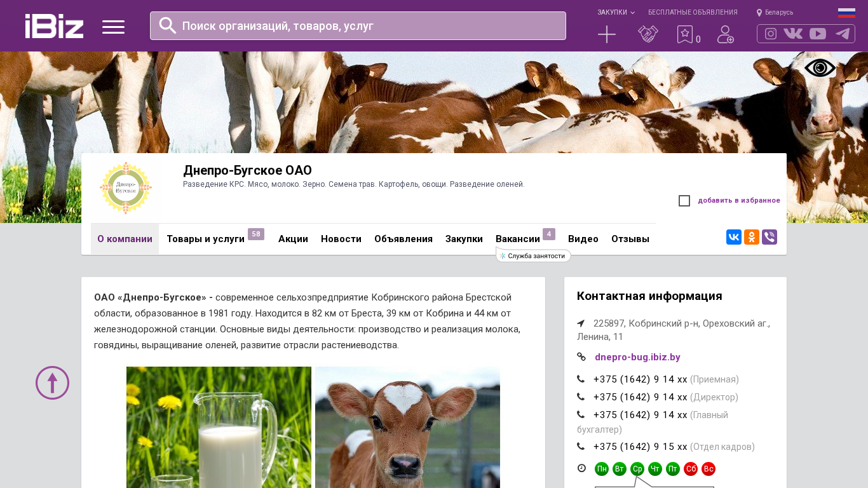Open the Беларусь region selector
The image size is (868, 488).
(775, 12)
